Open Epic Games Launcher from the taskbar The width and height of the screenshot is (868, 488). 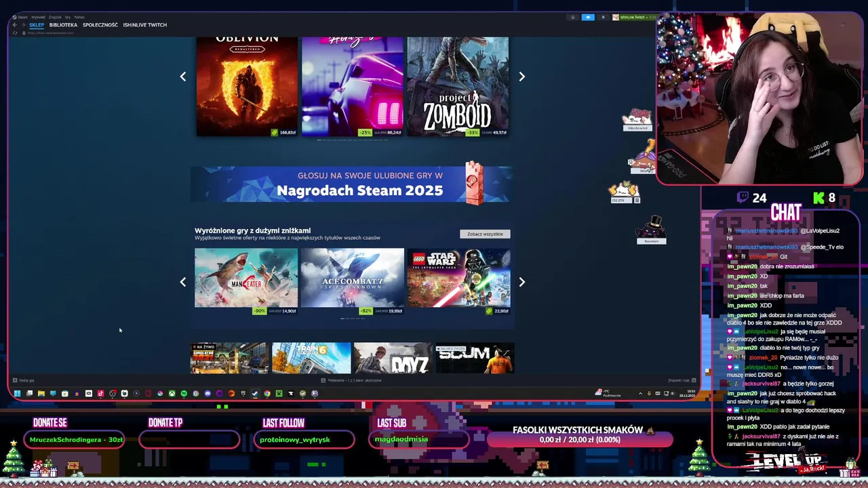click(x=243, y=393)
